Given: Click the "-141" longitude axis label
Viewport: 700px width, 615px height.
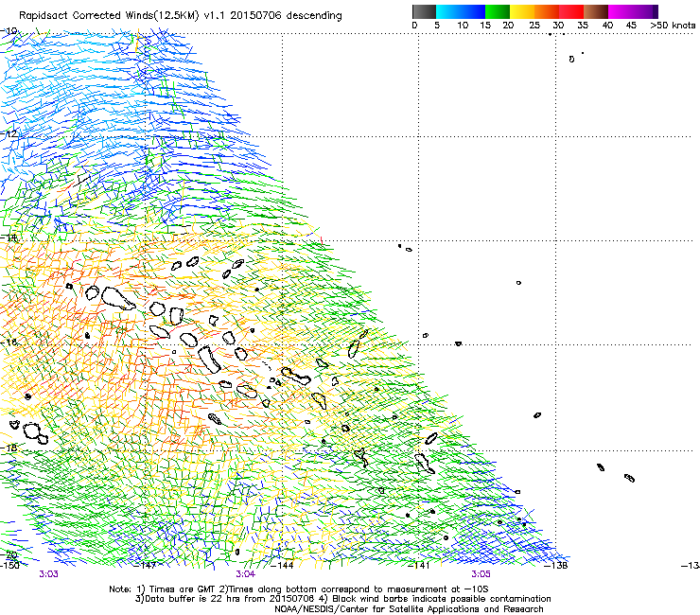Looking at the screenshot, I should [419, 566].
